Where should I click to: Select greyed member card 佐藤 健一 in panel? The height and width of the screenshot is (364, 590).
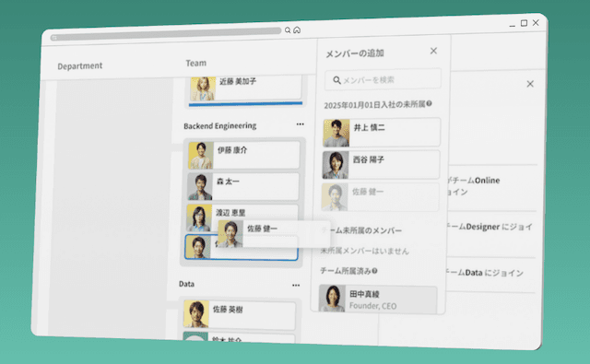(380, 197)
